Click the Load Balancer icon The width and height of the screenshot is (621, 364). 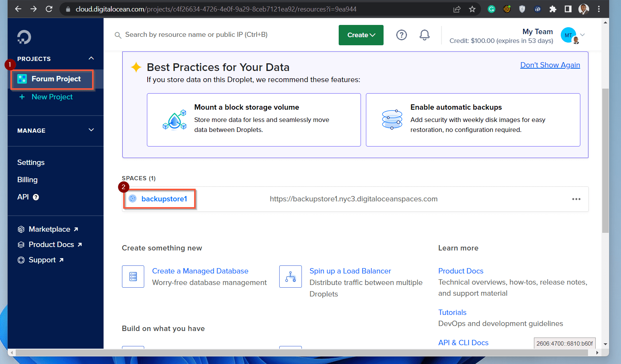point(290,277)
